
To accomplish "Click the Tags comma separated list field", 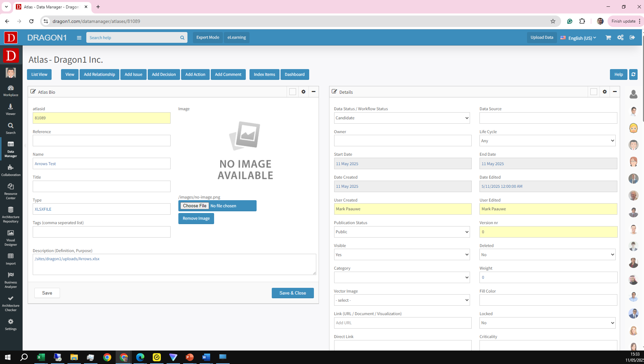I will pos(101,232).
